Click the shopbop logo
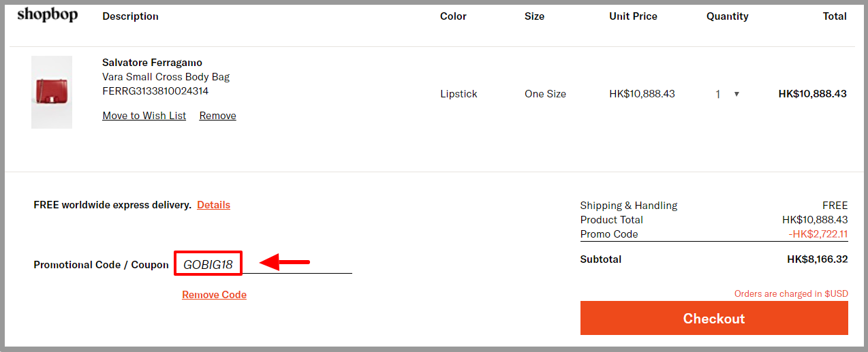 coord(48,15)
